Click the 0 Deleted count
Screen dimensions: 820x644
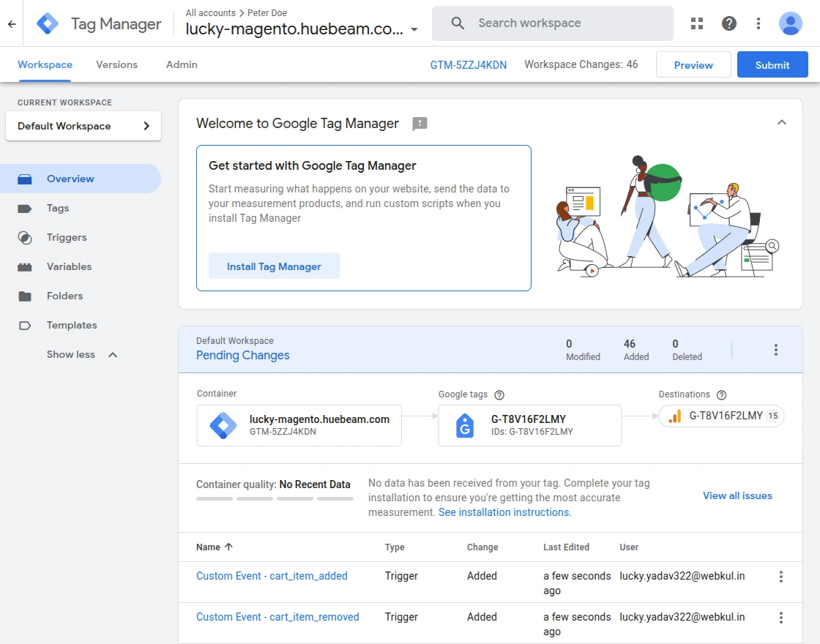(x=687, y=350)
